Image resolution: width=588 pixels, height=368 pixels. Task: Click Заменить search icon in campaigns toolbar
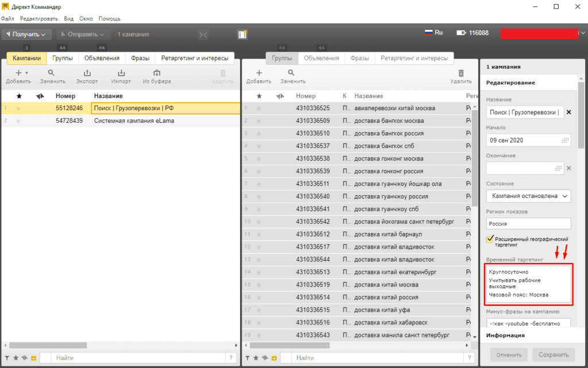[51, 73]
